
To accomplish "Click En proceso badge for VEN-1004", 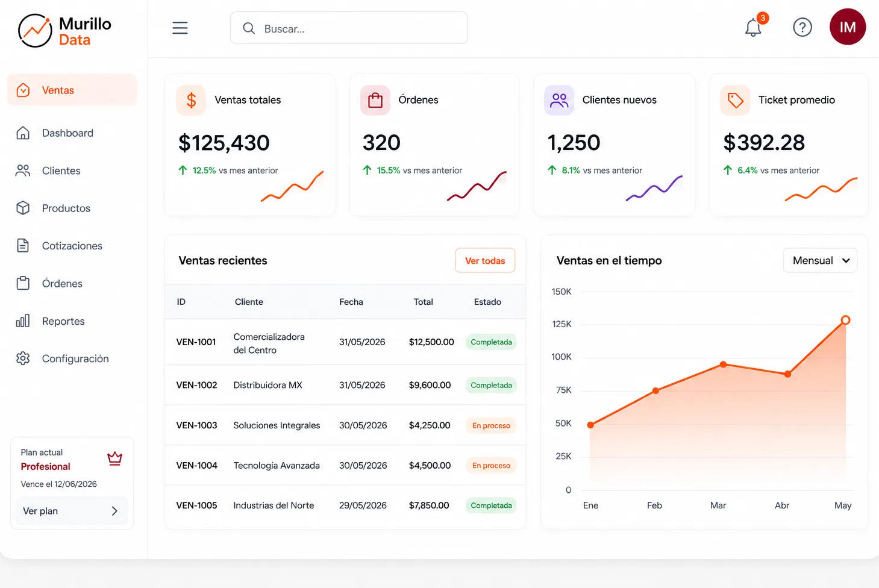I will [x=491, y=465].
